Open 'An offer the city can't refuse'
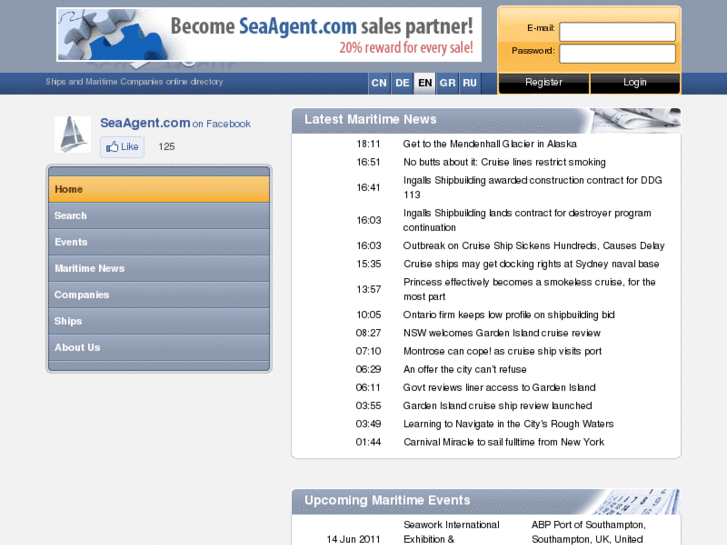 465,369
